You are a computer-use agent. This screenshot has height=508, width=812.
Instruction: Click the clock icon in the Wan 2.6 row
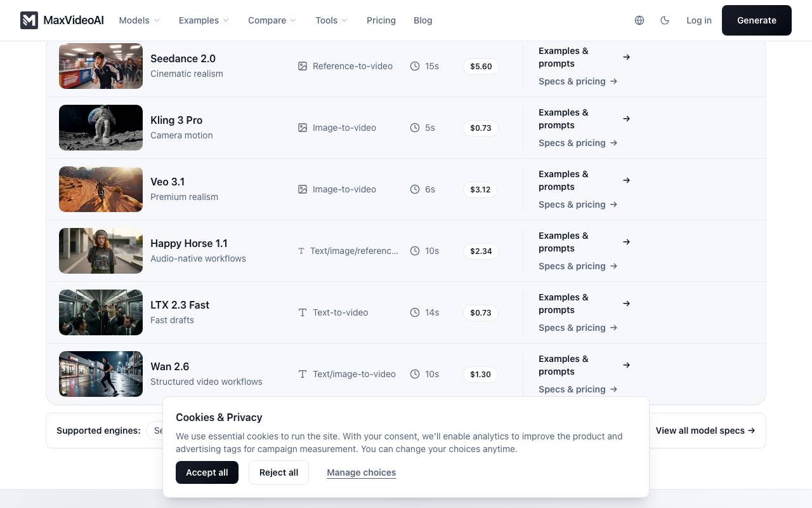pyautogui.click(x=415, y=374)
